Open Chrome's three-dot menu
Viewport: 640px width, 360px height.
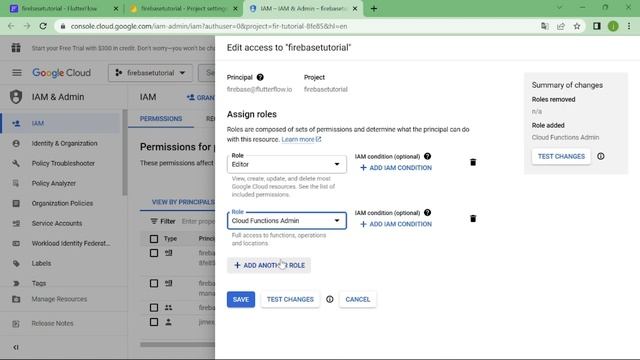629,26
